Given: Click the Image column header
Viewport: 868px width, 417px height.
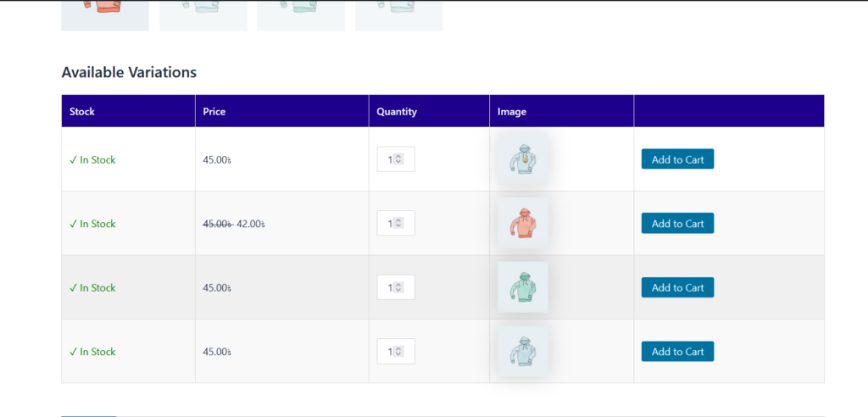Looking at the screenshot, I should click(x=512, y=111).
